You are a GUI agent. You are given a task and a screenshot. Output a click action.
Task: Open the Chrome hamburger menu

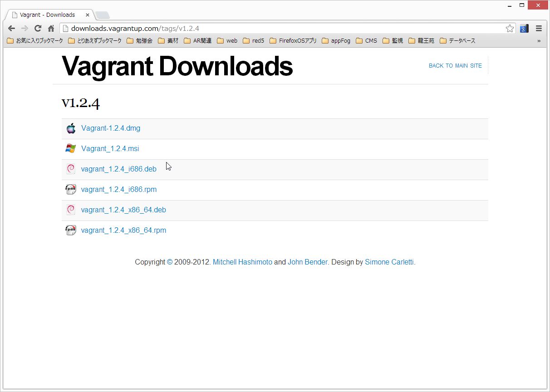pos(539,29)
